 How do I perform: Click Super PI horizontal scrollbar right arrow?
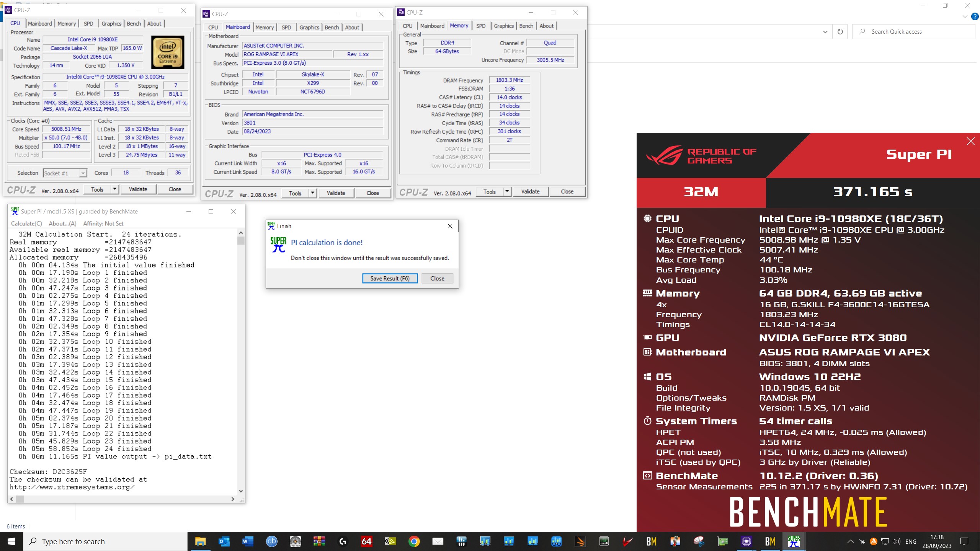click(233, 499)
